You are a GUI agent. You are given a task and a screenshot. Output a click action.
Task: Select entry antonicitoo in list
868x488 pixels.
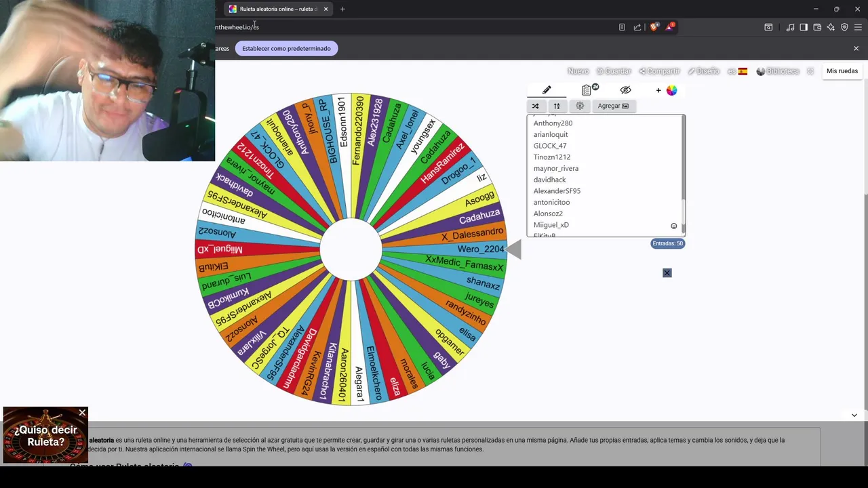click(x=551, y=202)
